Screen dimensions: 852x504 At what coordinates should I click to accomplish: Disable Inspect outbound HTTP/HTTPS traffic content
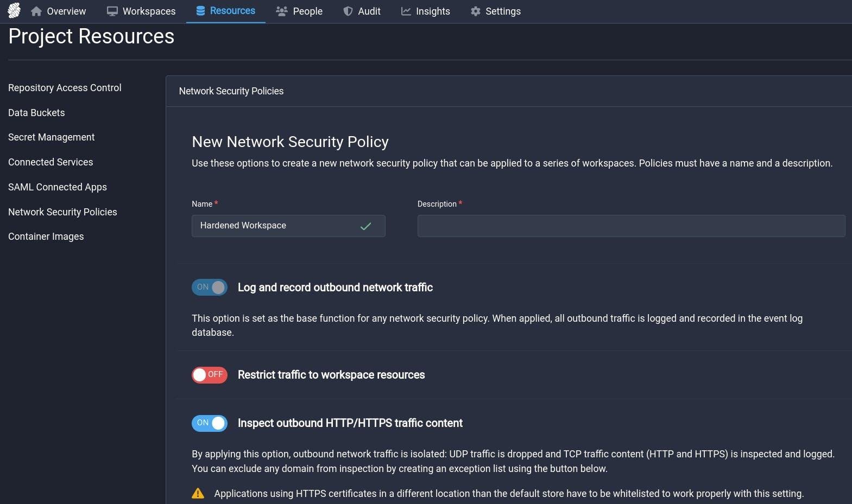210,423
